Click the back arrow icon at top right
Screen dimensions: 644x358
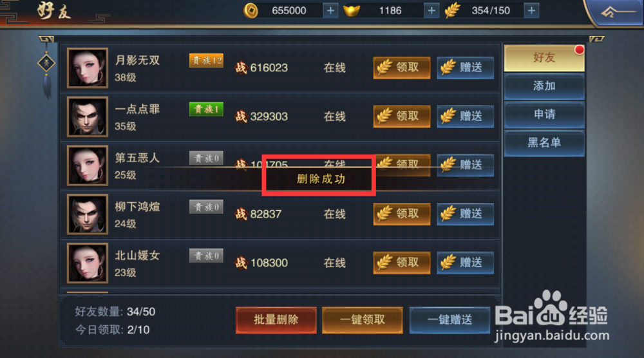[613, 12]
